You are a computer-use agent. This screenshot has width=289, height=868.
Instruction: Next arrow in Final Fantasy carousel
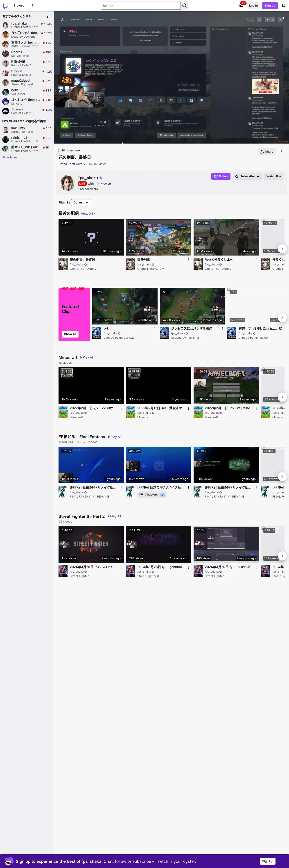tap(282, 476)
